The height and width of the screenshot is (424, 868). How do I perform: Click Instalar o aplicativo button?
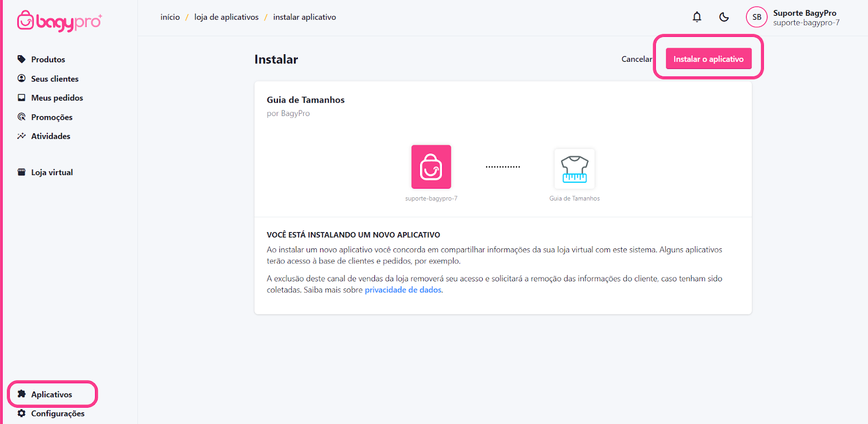coord(709,59)
